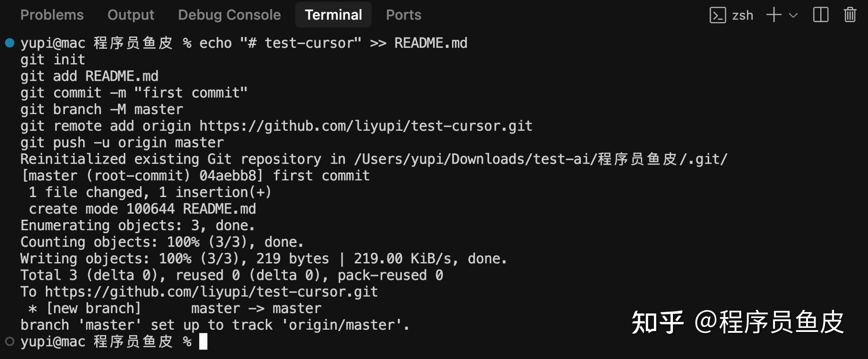Open README.md in git add line
Image resolution: width=868 pixels, height=359 pixels.
(x=121, y=76)
